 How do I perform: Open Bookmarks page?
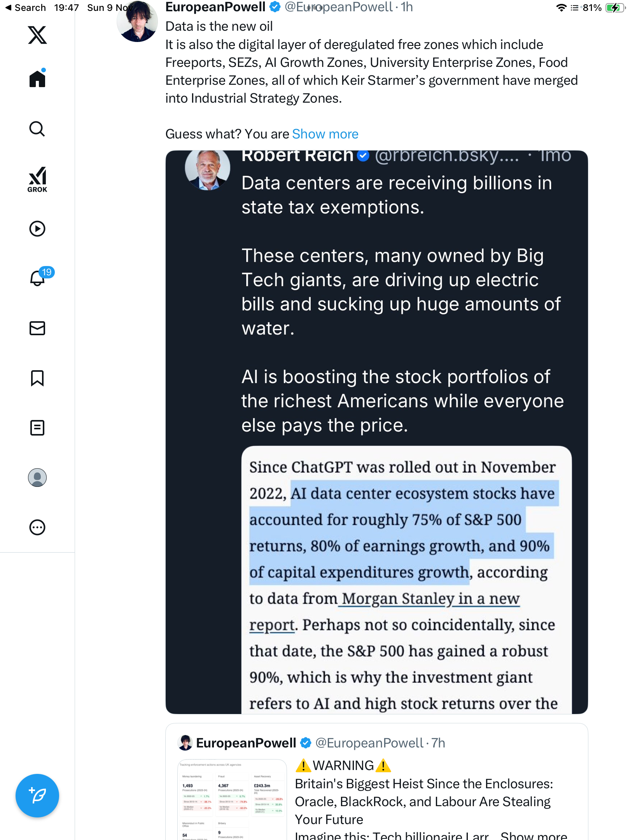(x=37, y=378)
